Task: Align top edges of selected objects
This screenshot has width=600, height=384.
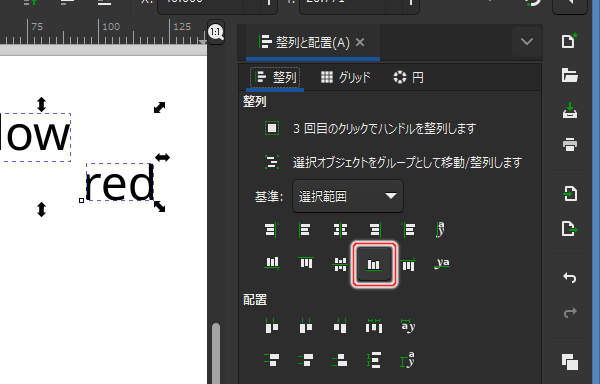Action: coord(306,263)
